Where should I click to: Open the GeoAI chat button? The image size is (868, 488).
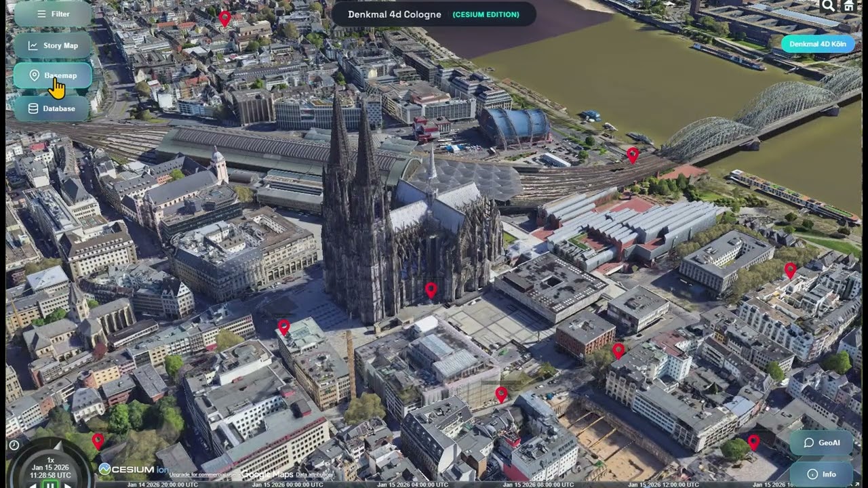pos(821,443)
